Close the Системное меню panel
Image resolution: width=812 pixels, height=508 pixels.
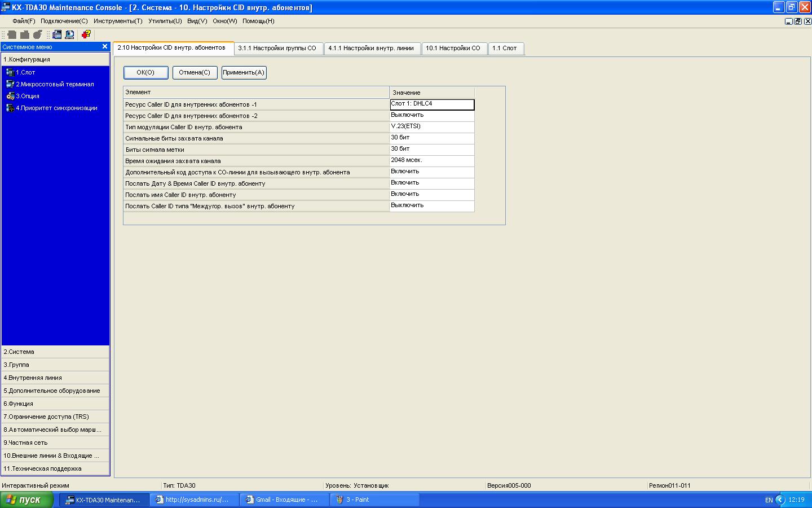pyautogui.click(x=104, y=47)
